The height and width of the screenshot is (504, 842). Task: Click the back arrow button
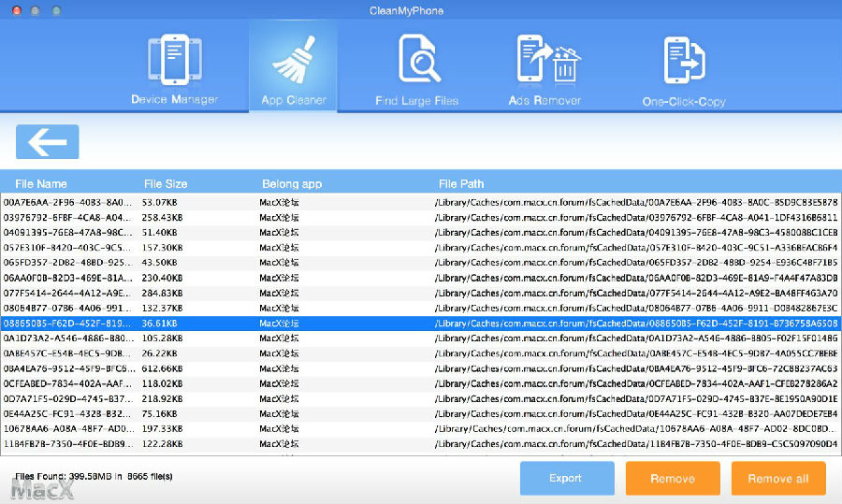tap(48, 142)
